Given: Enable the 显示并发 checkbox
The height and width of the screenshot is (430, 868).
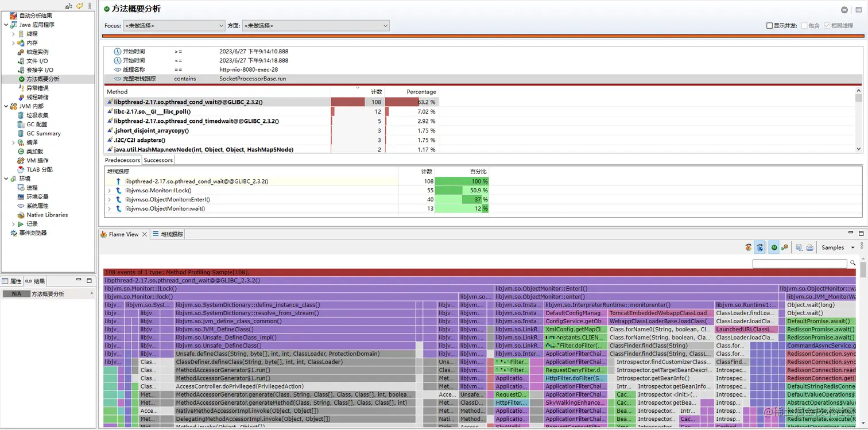Looking at the screenshot, I should click(x=770, y=26).
